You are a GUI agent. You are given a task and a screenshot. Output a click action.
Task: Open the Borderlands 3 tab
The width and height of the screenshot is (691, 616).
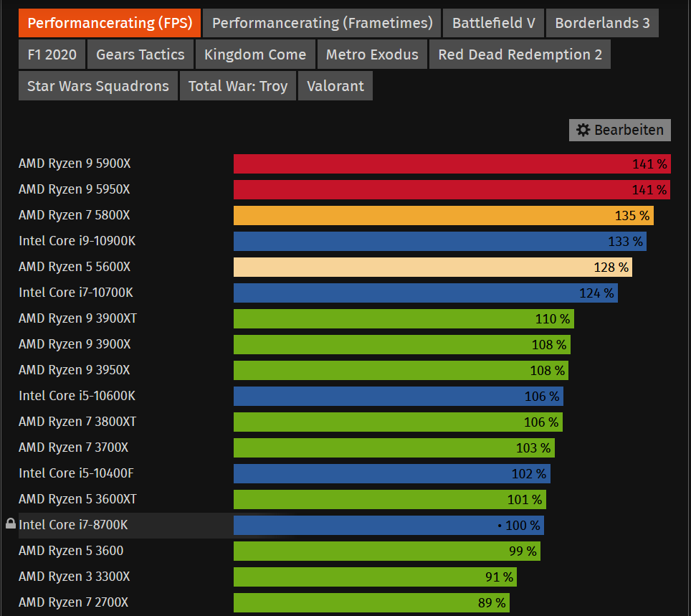(x=602, y=23)
